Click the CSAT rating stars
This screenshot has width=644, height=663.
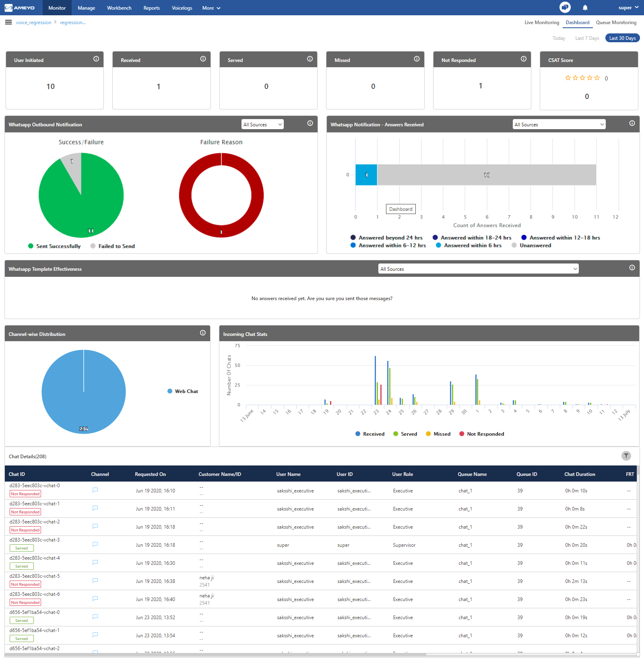coord(582,78)
